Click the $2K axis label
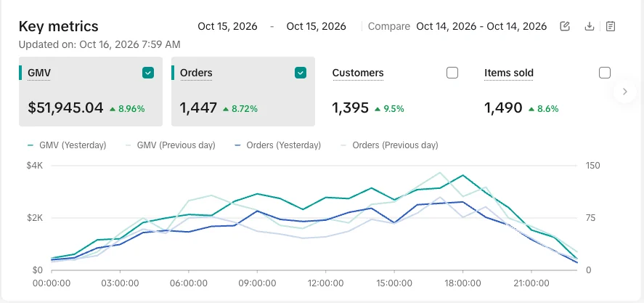 point(35,218)
